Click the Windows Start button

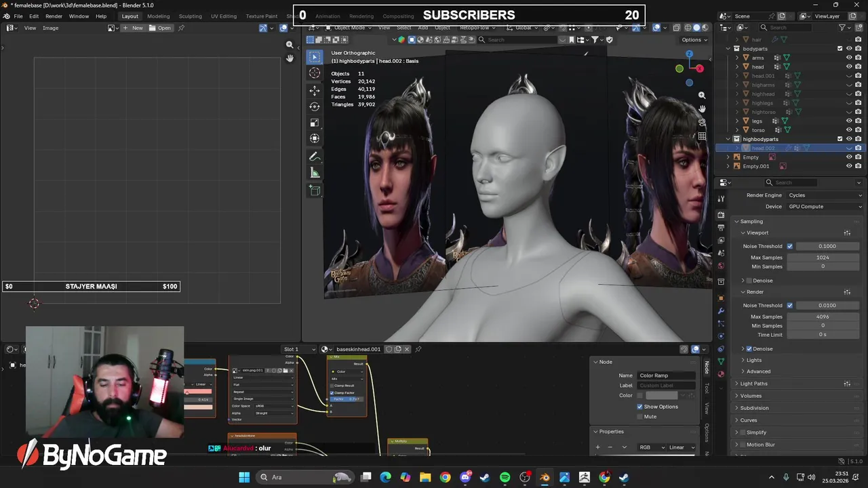coord(244,477)
